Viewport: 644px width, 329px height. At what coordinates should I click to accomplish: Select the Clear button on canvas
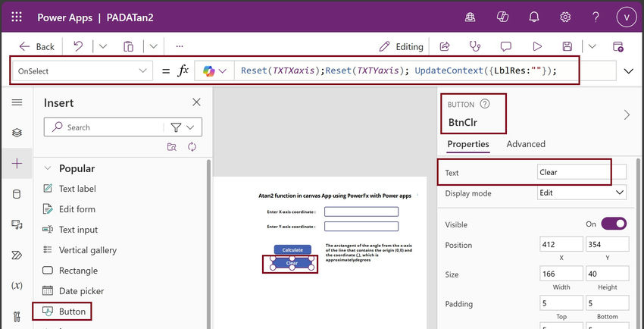coord(292,263)
